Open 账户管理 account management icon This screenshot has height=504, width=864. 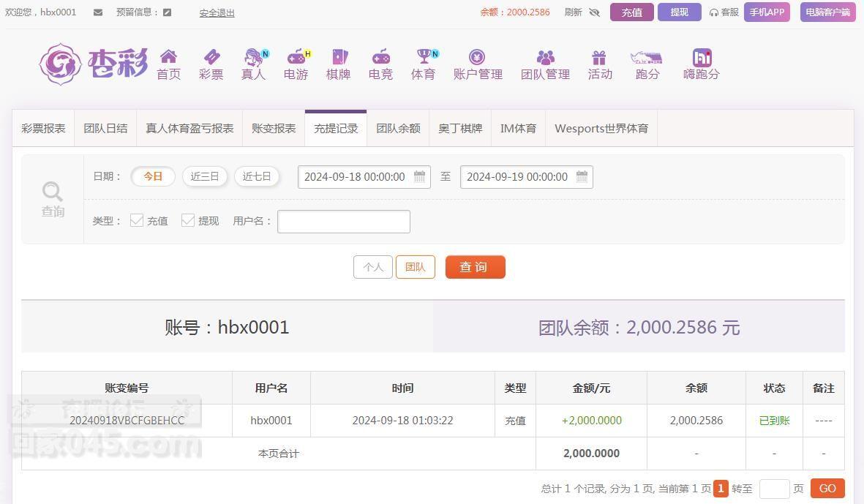477,57
